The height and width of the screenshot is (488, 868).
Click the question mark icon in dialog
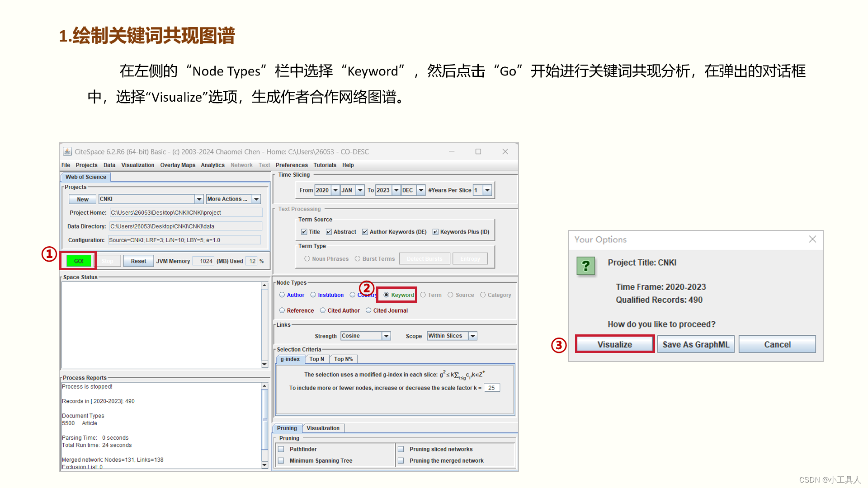pos(585,266)
